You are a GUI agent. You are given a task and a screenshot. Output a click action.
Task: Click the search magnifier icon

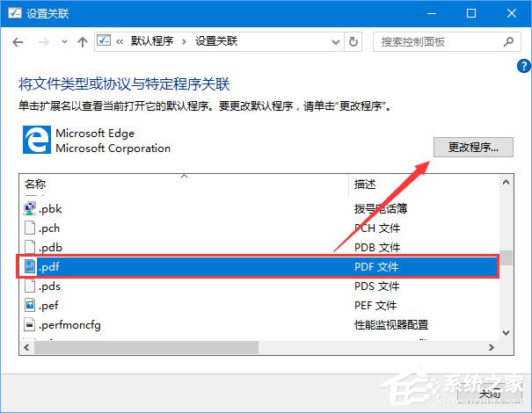tap(508, 42)
